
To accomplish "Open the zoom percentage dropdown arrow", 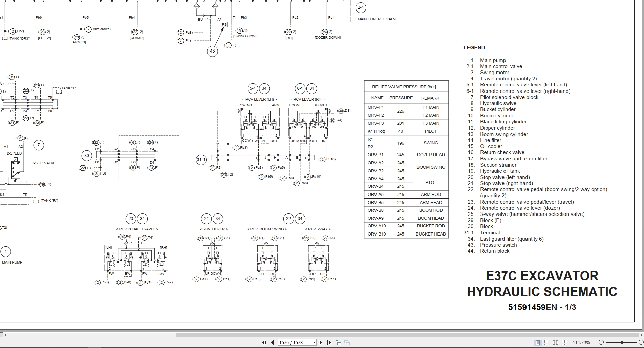I will point(596,342).
